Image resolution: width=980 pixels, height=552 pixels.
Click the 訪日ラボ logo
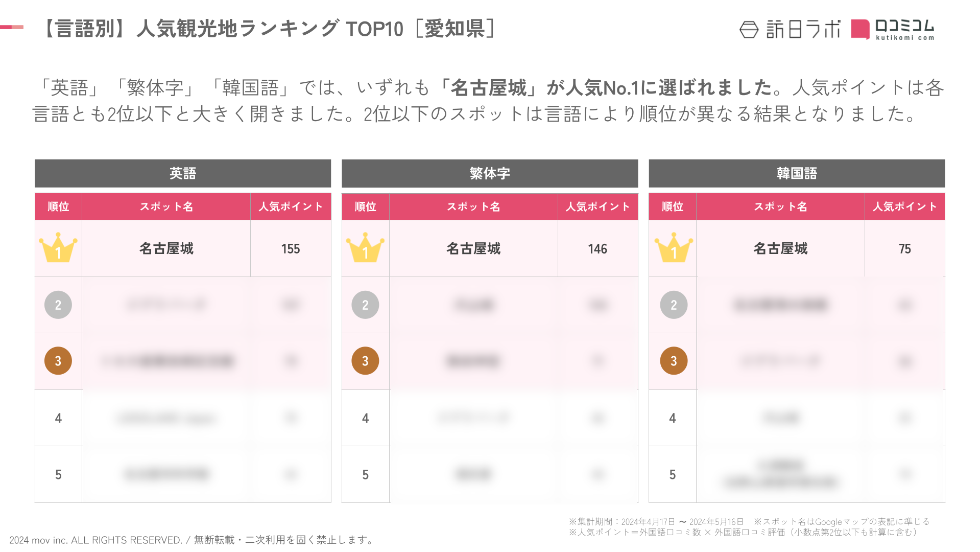(x=790, y=30)
